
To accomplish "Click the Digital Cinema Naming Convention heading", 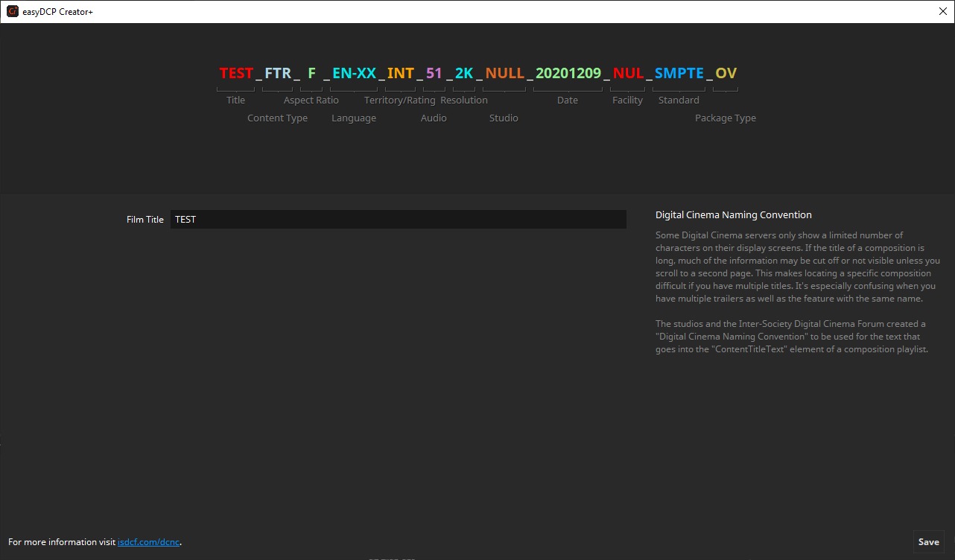I will pos(733,214).
